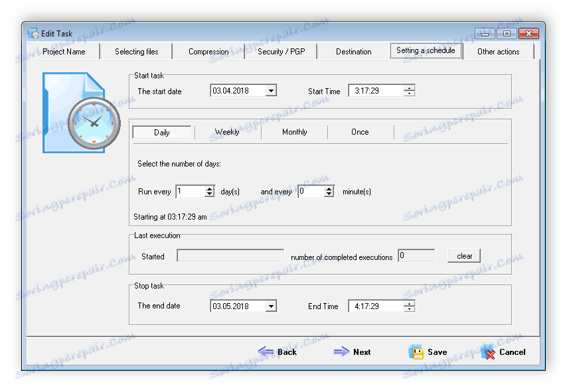The image size is (567, 392).
Task: Click the number of completed executions field
Action: coord(416,255)
